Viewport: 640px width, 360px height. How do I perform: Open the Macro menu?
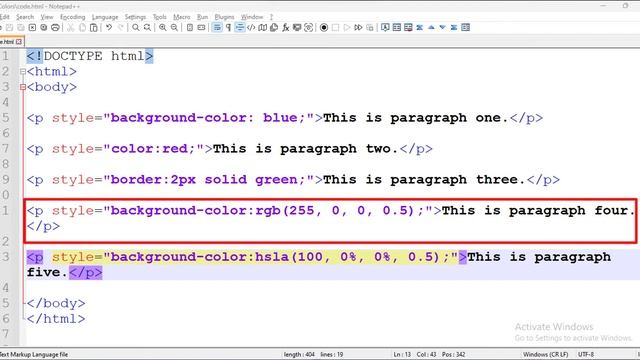point(182,17)
